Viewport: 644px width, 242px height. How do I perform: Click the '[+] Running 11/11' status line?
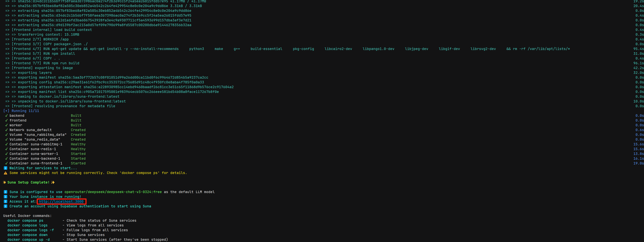21,111
